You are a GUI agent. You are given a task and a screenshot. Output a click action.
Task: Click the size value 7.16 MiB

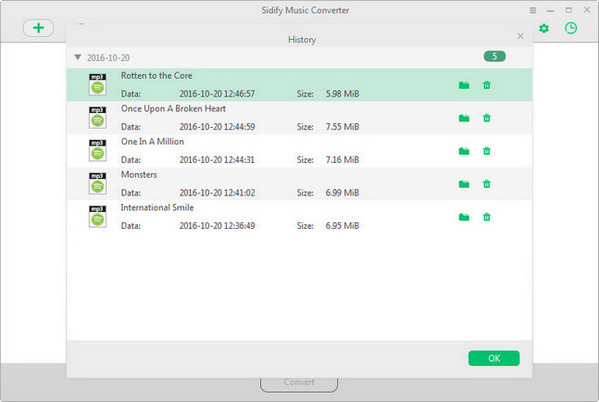pyautogui.click(x=342, y=160)
